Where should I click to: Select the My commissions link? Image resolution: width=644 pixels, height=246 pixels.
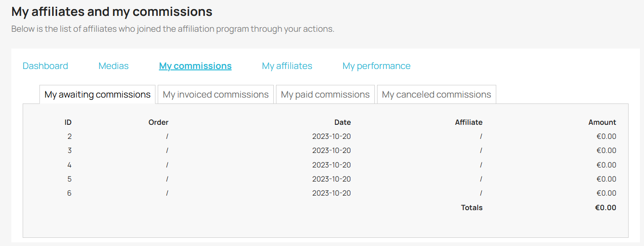pos(195,66)
